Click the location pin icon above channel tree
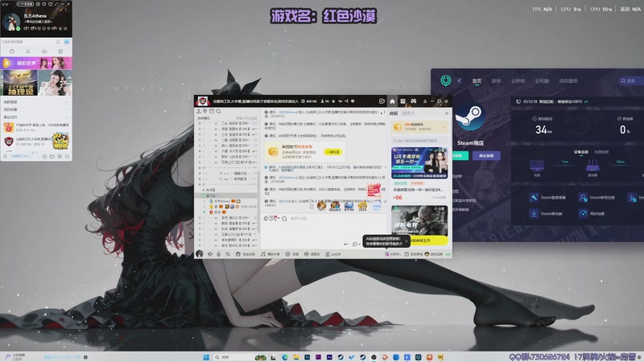Viewport: 644px width, 362px height. click(205, 111)
